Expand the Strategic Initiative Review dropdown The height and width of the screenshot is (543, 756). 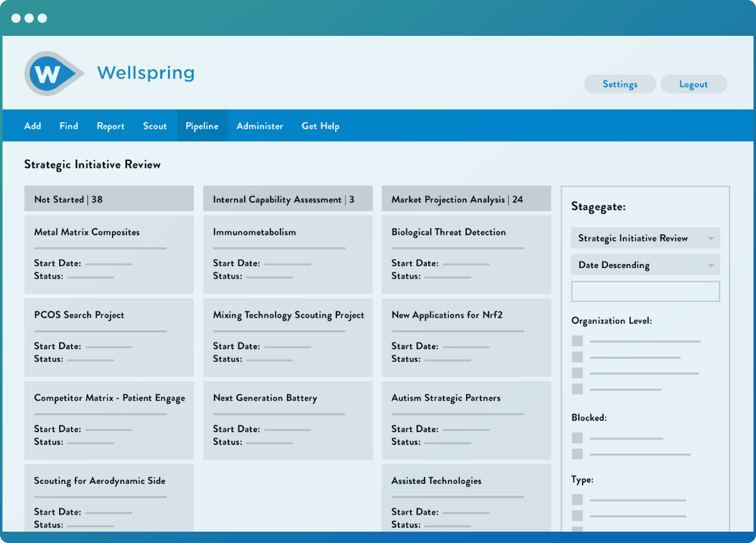[x=645, y=238]
